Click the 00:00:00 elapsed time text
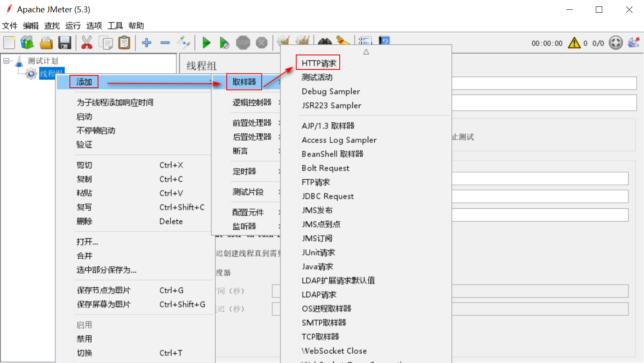 [x=547, y=43]
